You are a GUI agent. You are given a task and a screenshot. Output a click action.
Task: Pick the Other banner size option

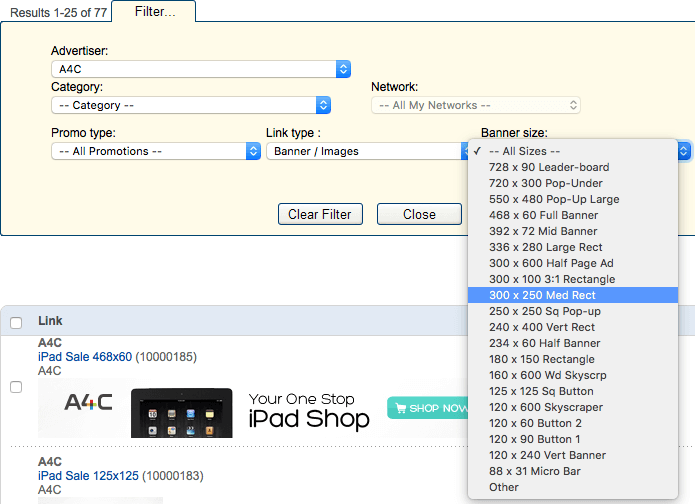click(504, 487)
